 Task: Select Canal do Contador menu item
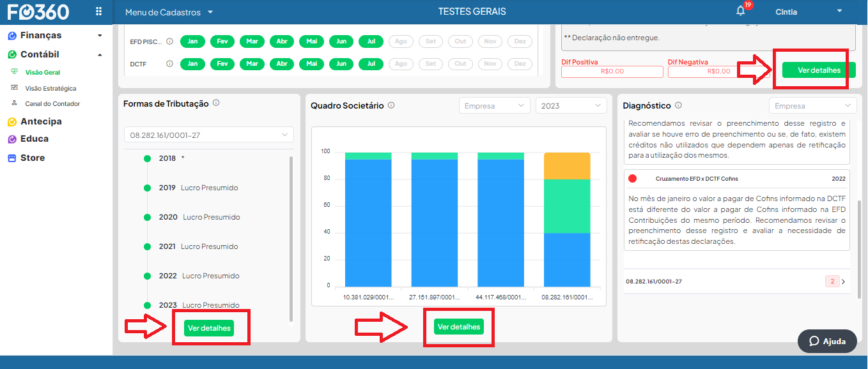(x=52, y=103)
